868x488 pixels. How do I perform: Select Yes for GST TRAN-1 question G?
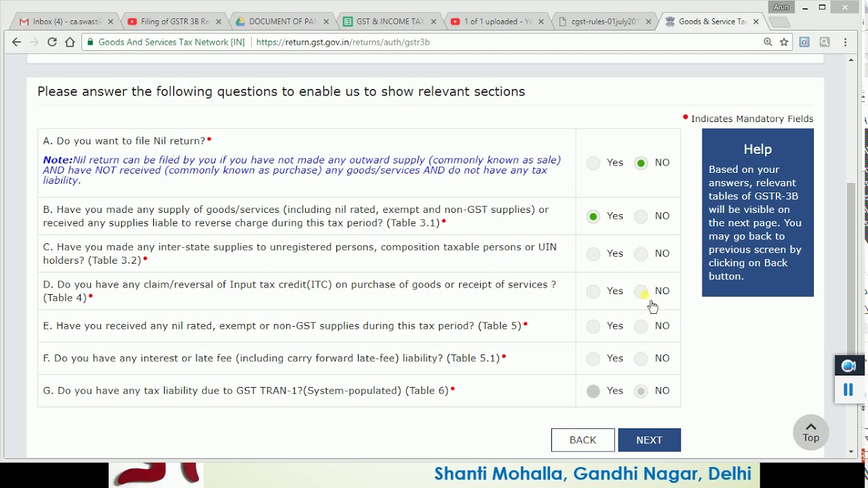coord(593,391)
